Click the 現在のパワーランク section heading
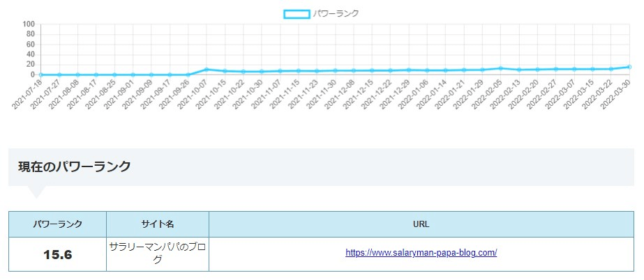Screen dimensions: 644x280 coord(74,166)
